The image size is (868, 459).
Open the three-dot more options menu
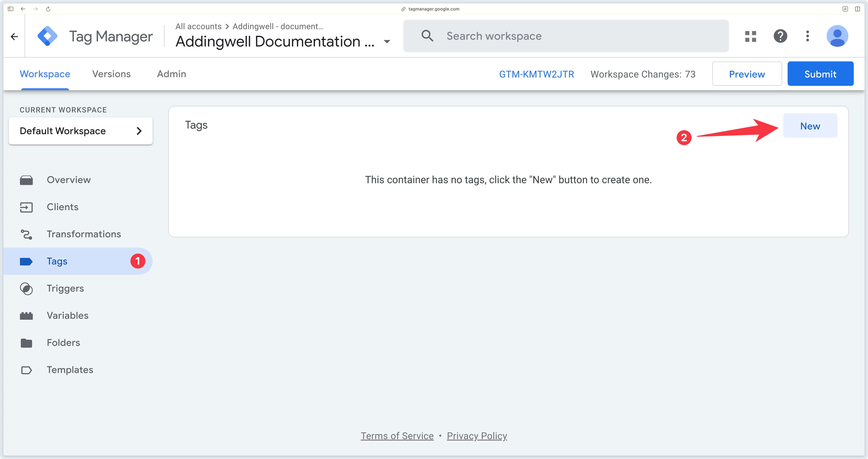click(x=807, y=36)
